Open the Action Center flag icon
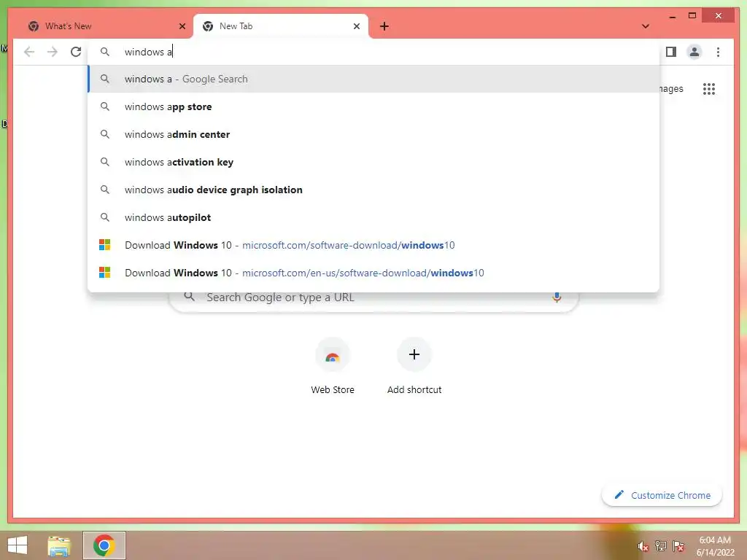This screenshot has width=747, height=560. click(x=678, y=545)
